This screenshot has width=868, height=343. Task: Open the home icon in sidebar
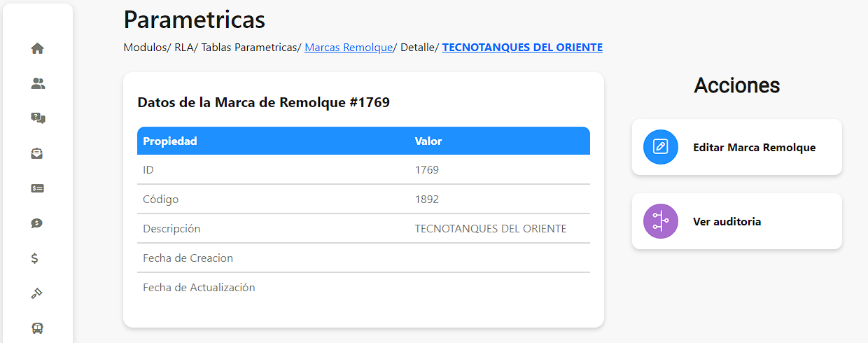pyautogui.click(x=38, y=48)
